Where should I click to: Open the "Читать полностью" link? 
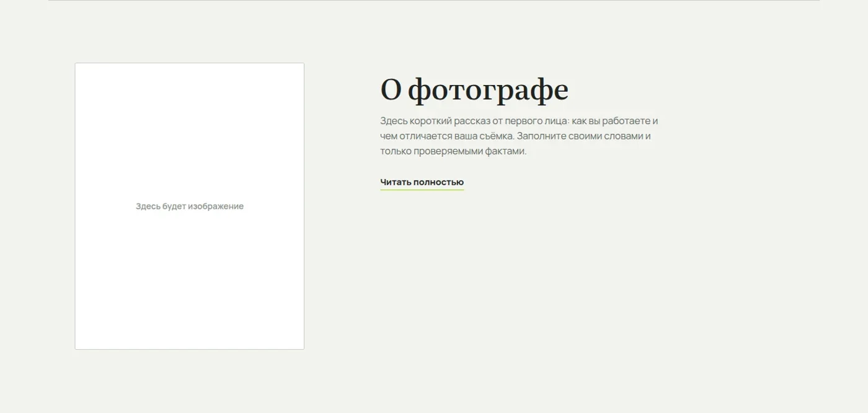click(422, 182)
